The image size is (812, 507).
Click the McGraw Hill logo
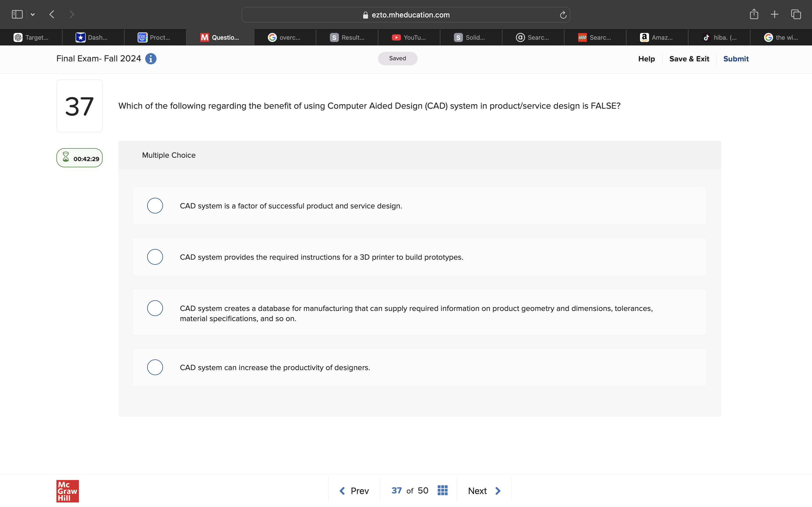tap(67, 491)
